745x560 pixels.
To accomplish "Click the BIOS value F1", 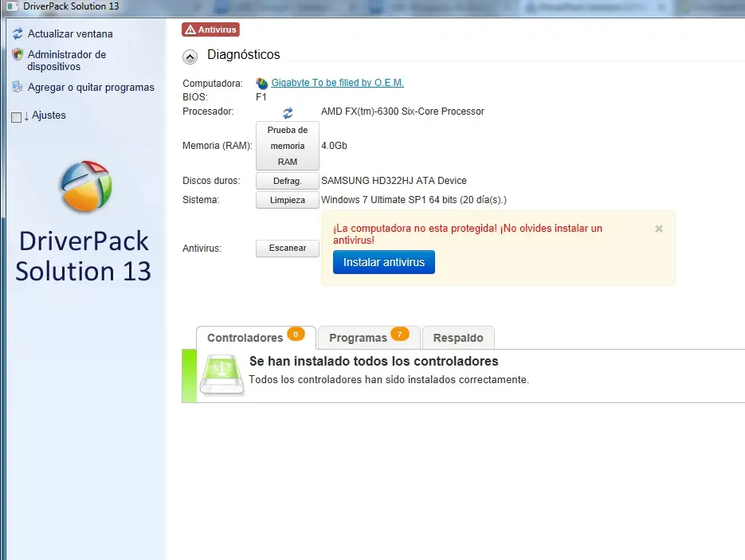I will click(x=261, y=97).
